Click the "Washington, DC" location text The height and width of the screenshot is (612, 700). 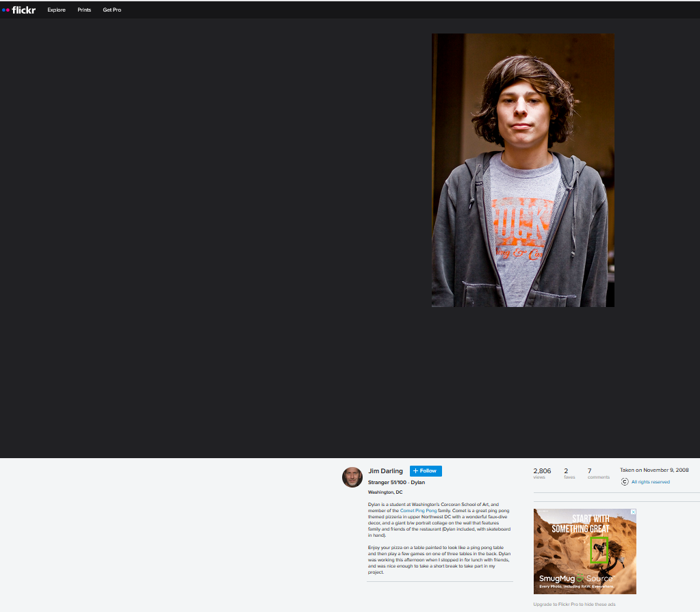pos(385,492)
